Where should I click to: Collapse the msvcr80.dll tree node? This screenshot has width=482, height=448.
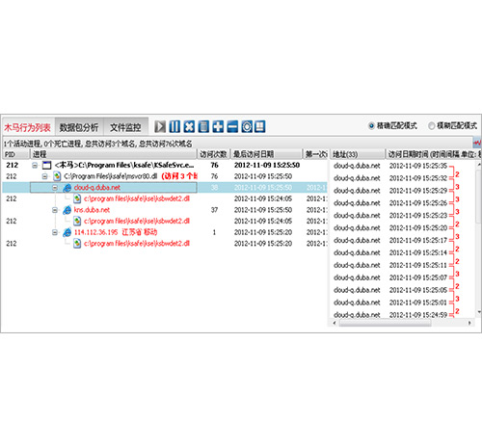(x=45, y=176)
